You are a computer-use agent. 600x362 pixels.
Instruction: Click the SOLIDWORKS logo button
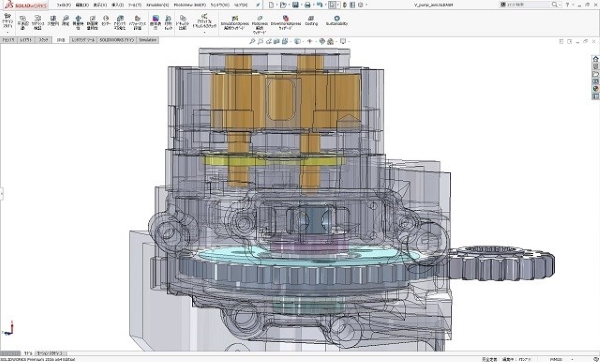(x=26, y=5)
